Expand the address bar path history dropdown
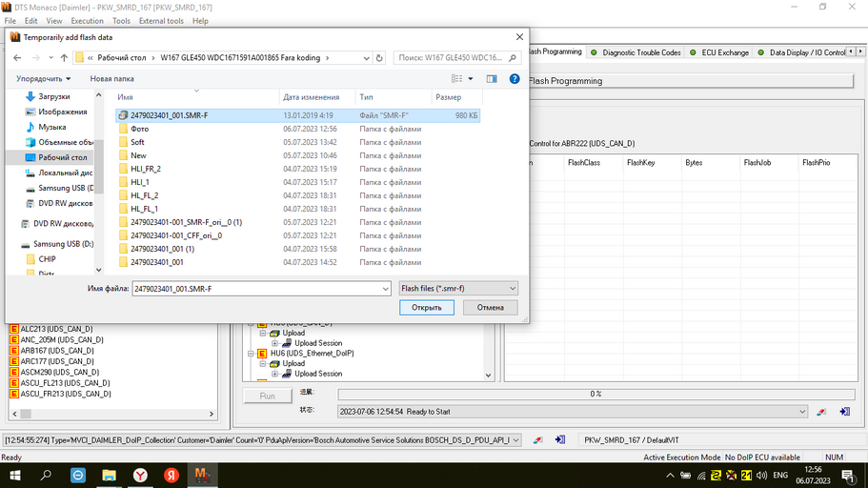868x488 pixels. pos(366,57)
